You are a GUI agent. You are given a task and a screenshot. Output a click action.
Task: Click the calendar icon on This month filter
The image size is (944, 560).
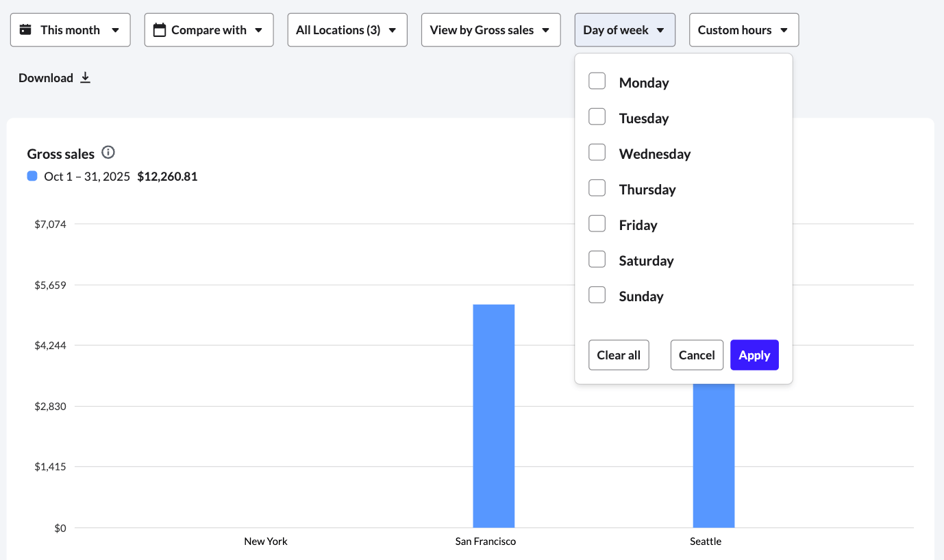pos(25,29)
